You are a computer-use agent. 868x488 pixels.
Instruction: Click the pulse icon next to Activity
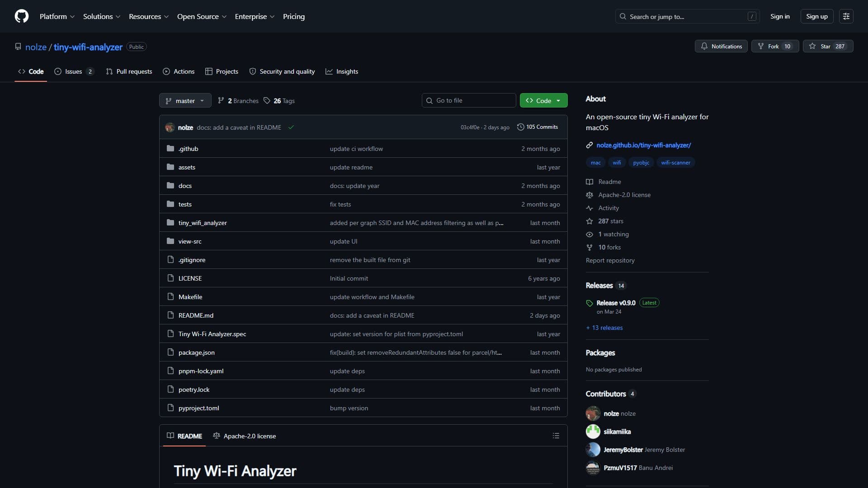pyautogui.click(x=590, y=208)
